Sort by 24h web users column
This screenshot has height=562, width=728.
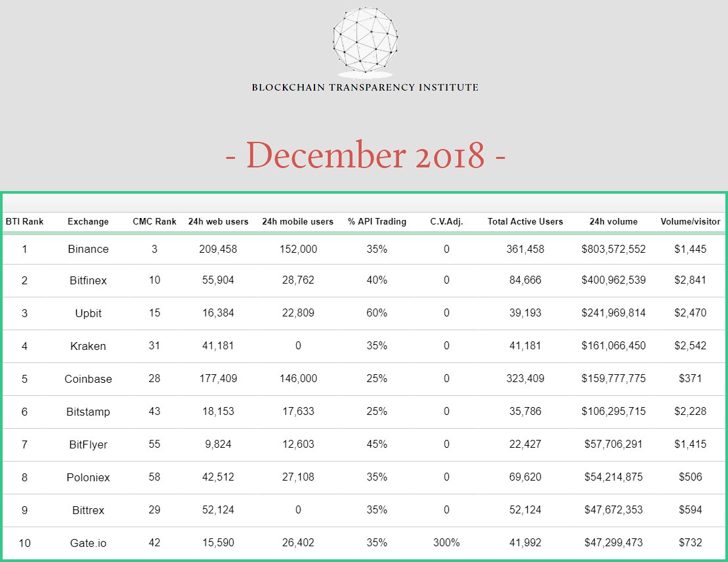218,221
